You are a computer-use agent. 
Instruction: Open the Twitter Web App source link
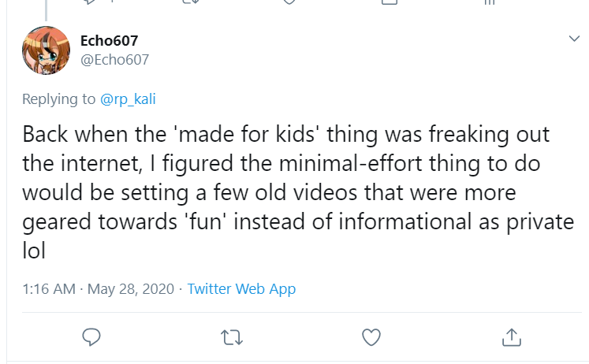(x=241, y=289)
